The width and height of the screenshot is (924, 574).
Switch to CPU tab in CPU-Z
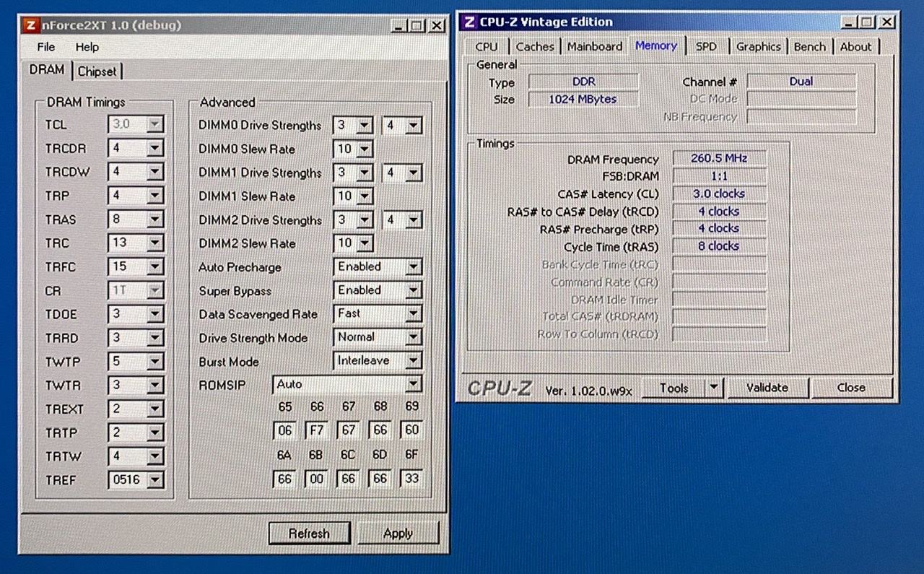[x=487, y=47]
